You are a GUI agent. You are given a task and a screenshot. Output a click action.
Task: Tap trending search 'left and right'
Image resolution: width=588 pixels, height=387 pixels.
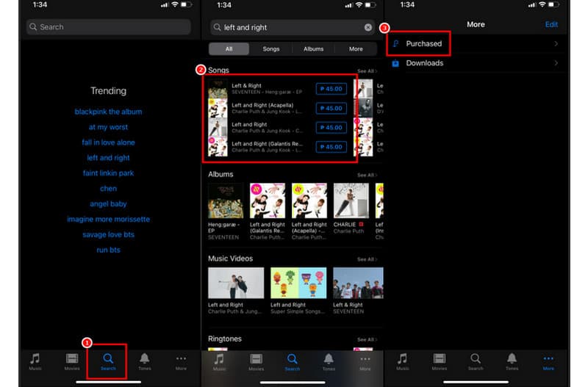pyautogui.click(x=108, y=158)
